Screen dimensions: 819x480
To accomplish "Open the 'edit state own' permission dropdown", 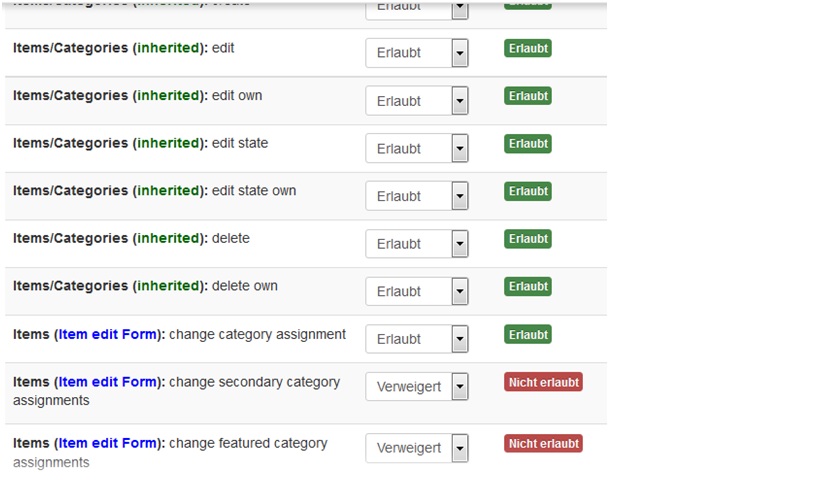I will coord(417,196).
